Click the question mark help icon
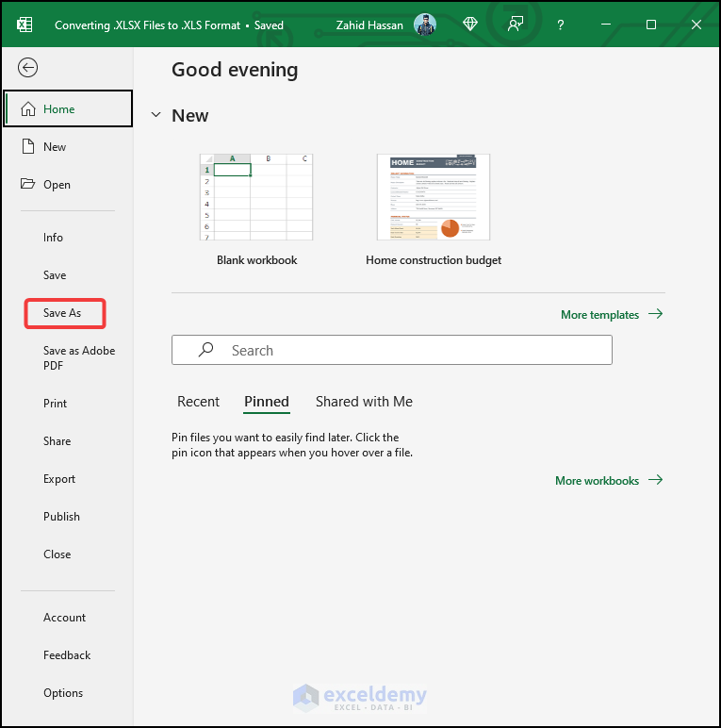 [561, 25]
